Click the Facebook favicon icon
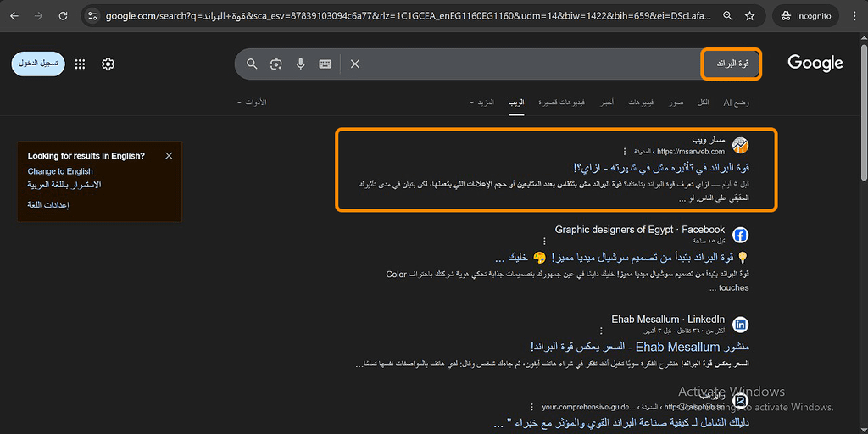The height and width of the screenshot is (434, 868). coord(740,236)
